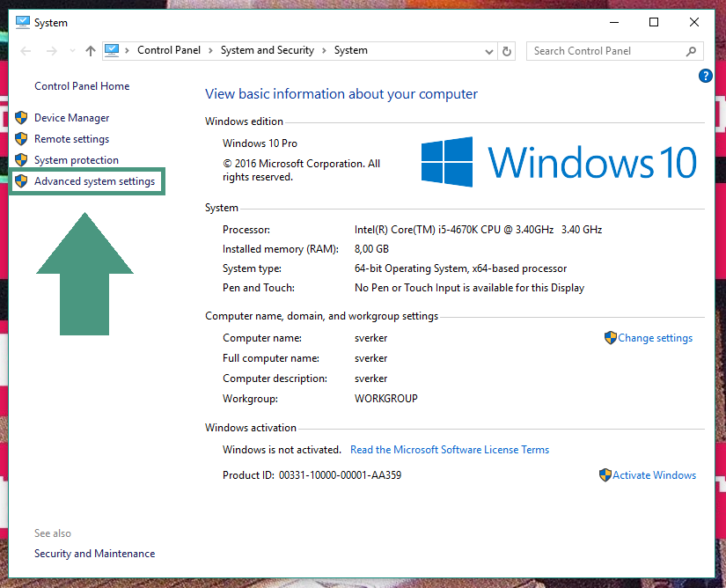Go up one level with up arrow

(x=91, y=51)
